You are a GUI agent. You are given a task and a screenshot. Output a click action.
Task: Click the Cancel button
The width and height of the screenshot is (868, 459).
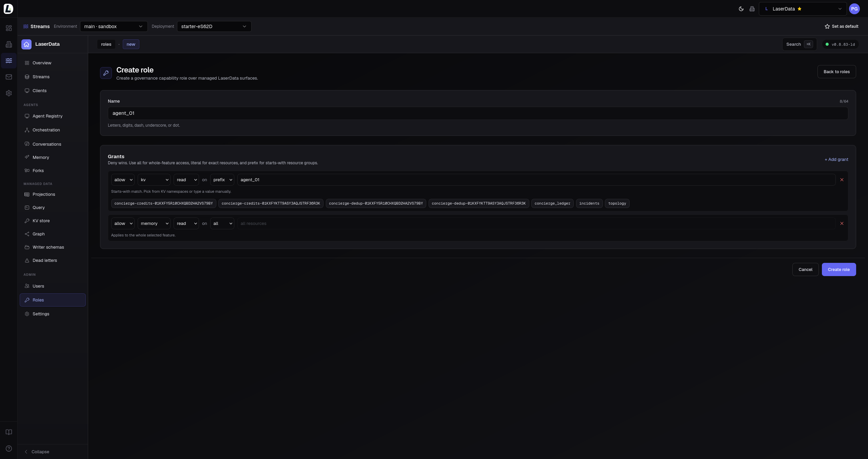point(805,270)
